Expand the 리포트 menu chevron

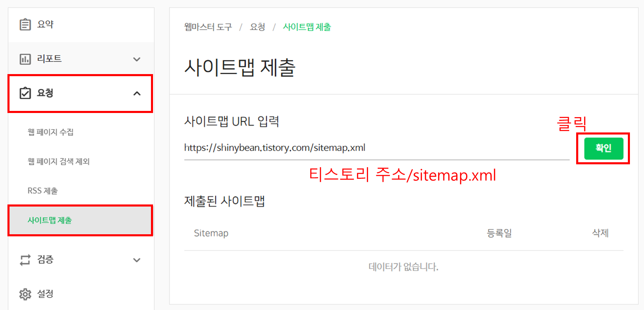(x=137, y=59)
